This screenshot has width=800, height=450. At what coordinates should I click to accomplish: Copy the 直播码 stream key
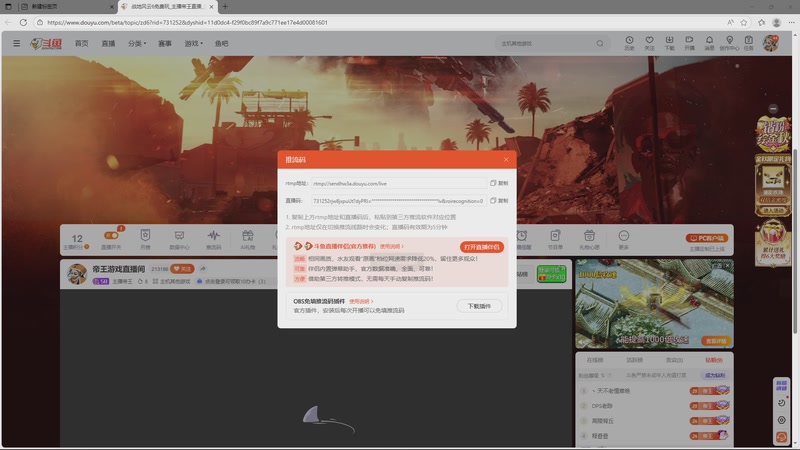(x=499, y=201)
